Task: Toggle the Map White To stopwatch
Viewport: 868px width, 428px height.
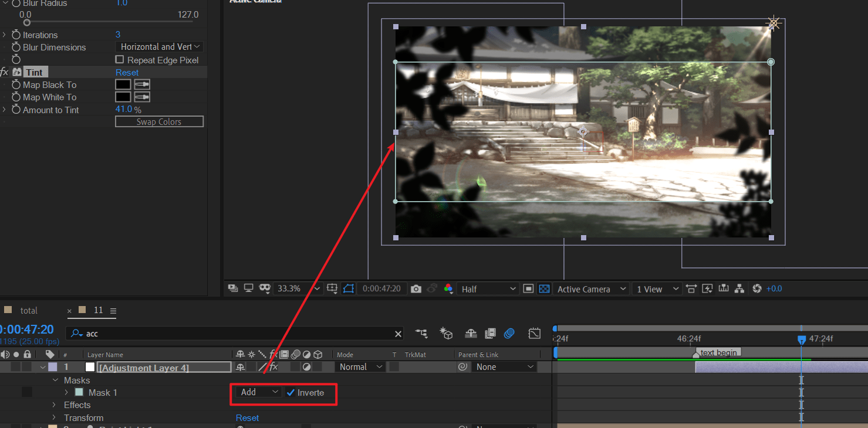Action: 16,97
